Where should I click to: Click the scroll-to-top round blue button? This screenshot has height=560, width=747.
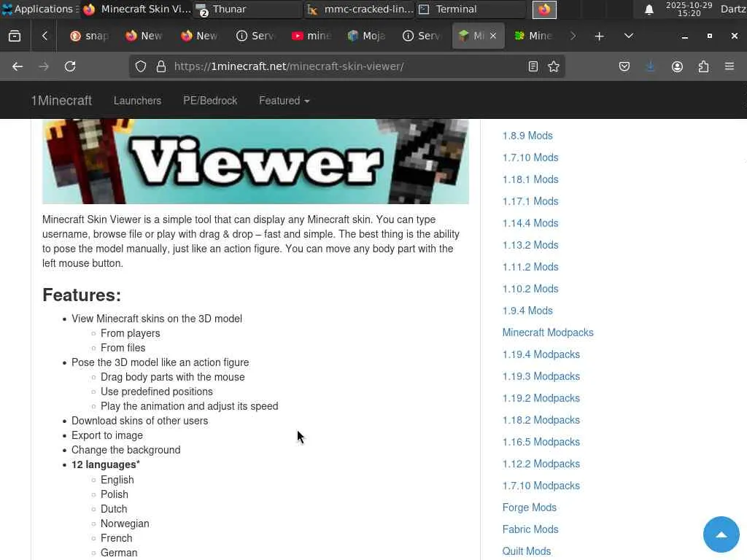[x=721, y=534]
